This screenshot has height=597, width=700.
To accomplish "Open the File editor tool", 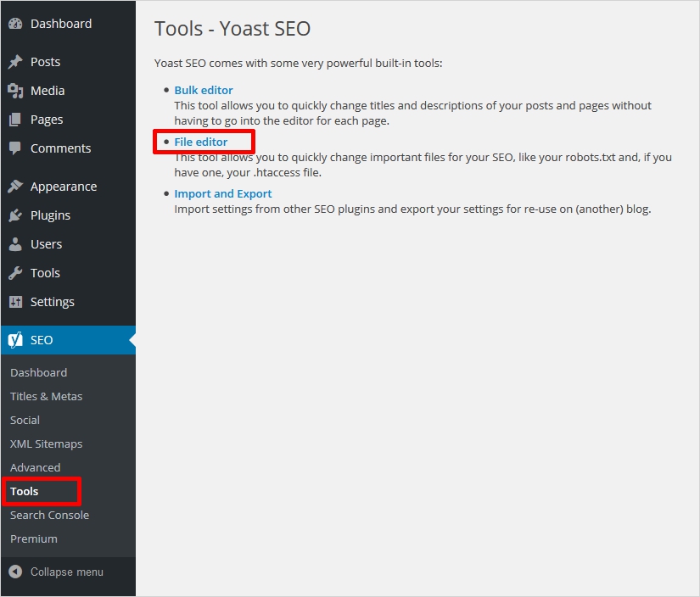I will (x=201, y=142).
